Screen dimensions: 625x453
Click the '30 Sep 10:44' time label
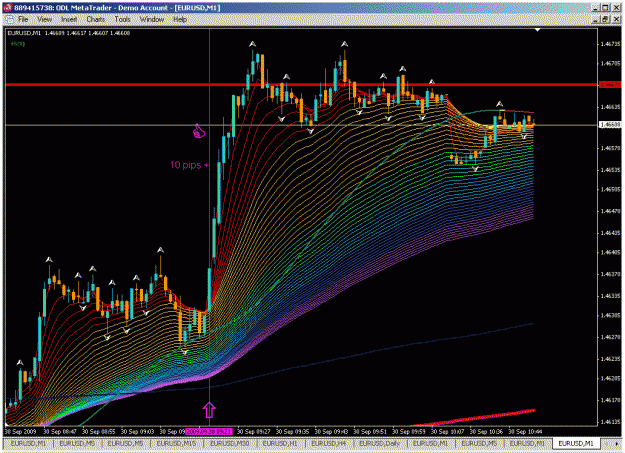[525, 431]
